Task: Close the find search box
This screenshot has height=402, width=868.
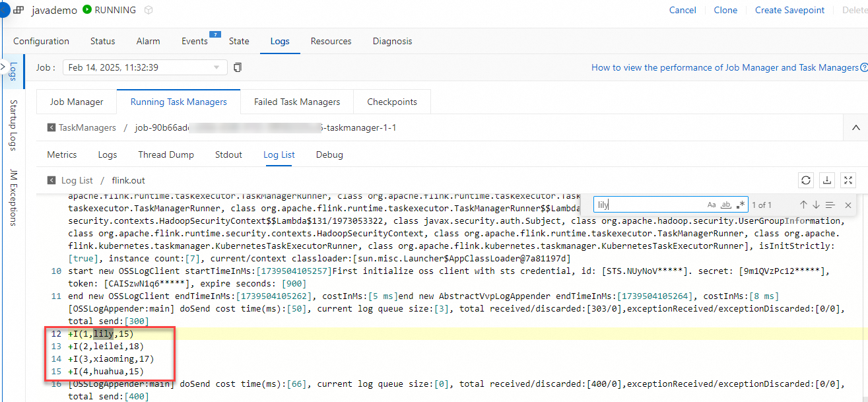Action: pyautogui.click(x=848, y=205)
